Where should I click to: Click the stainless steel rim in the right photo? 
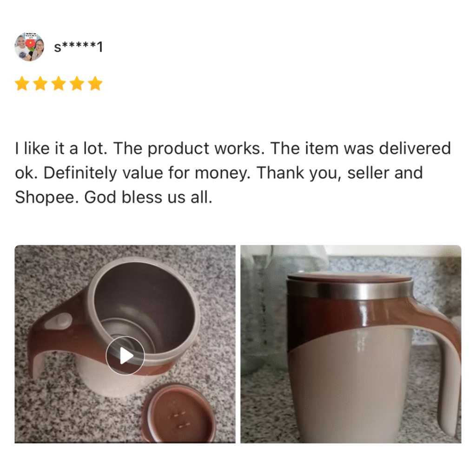(350, 290)
